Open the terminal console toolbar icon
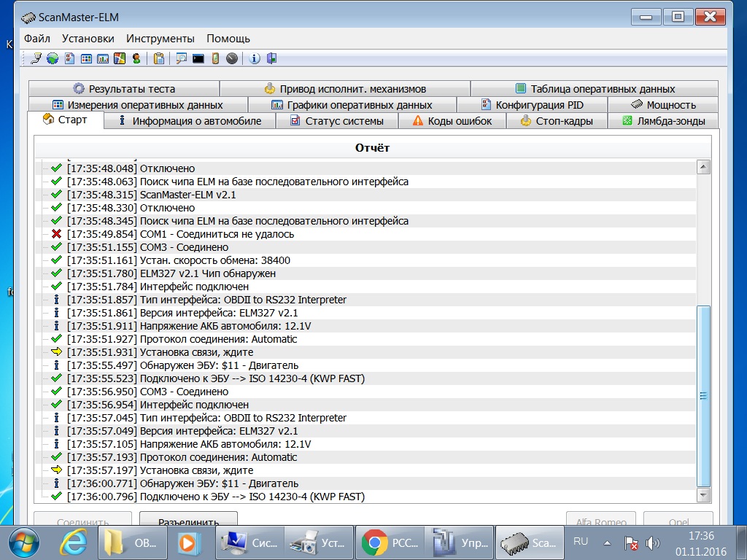The width and height of the screenshot is (747, 560). [x=198, y=58]
